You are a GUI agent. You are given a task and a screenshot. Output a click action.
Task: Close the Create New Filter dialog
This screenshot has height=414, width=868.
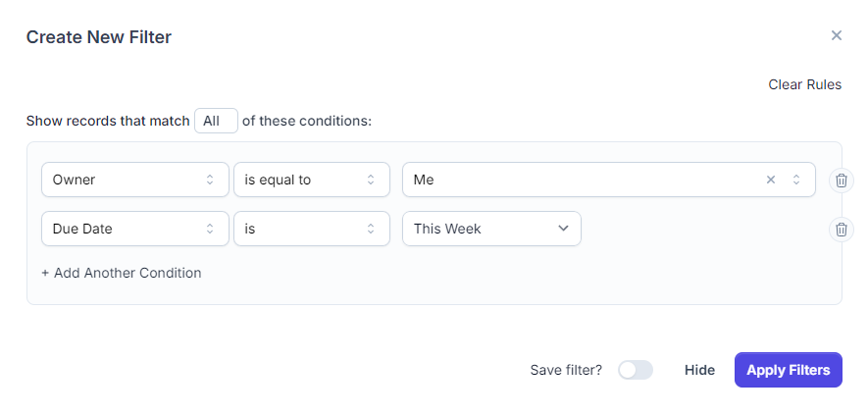tap(837, 35)
